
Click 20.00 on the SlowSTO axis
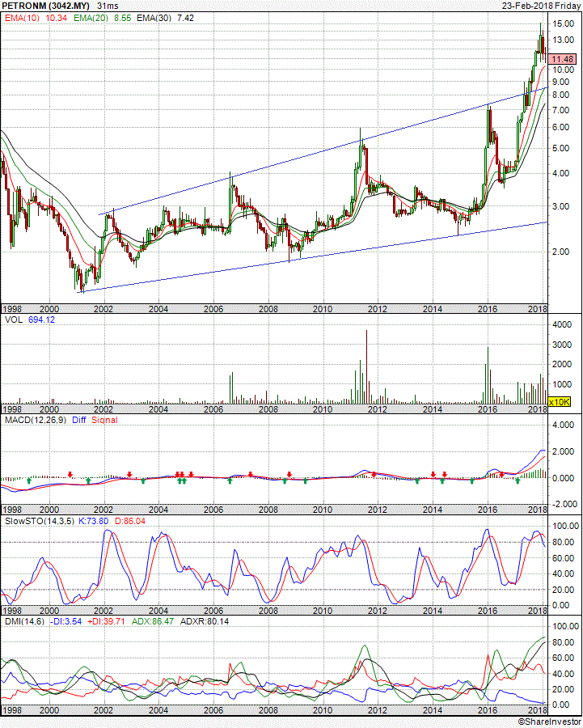(564, 589)
